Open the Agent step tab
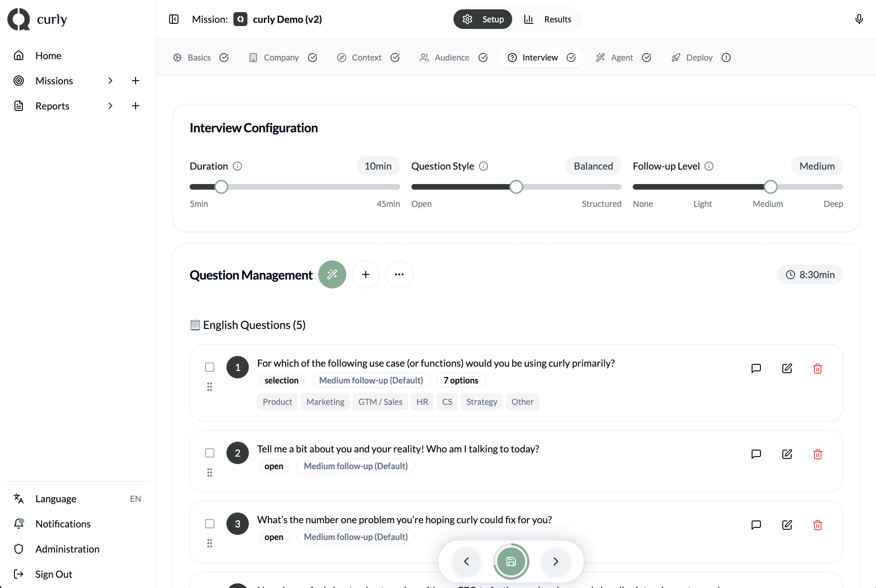876x588 pixels. click(623, 57)
